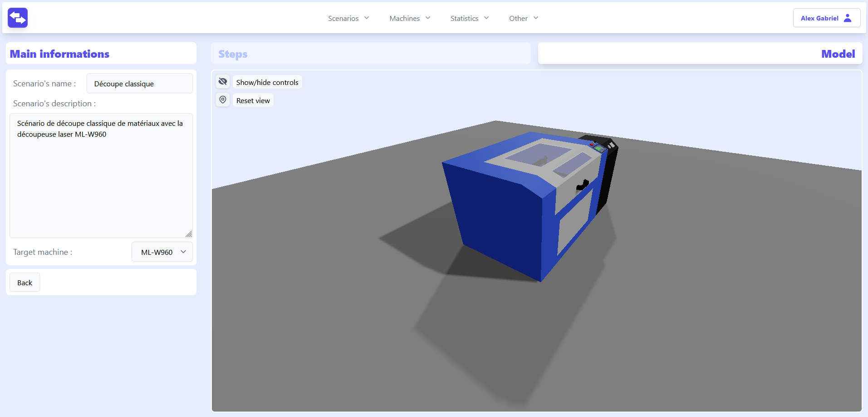Screen dimensions: 868x417
Task: Focus the Scenario's name input field
Action: 139,84
